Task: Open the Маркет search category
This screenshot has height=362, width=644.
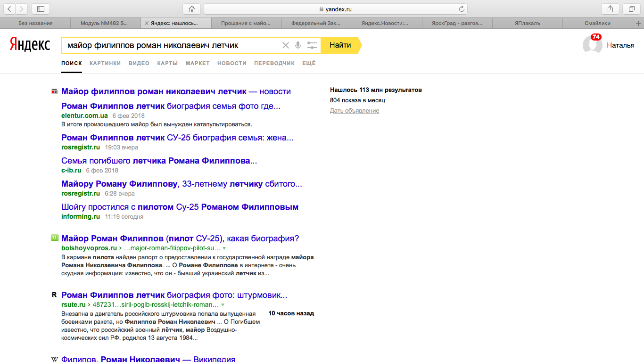Action: click(198, 63)
